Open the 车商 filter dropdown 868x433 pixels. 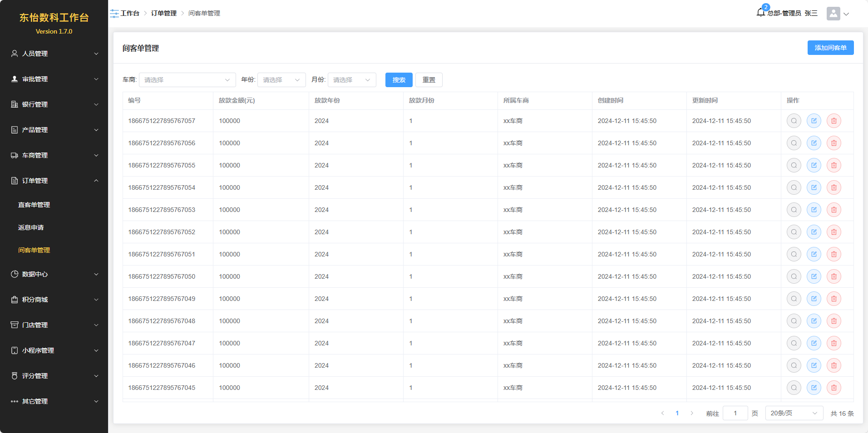[x=187, y=80]
